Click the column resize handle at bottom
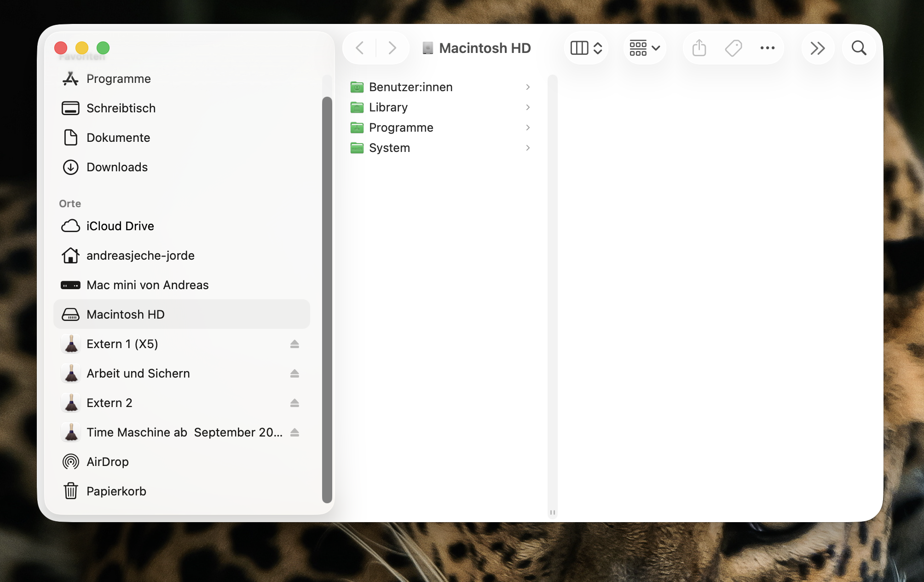The height and width of the screenshot is (582, 924). [553, 512]
